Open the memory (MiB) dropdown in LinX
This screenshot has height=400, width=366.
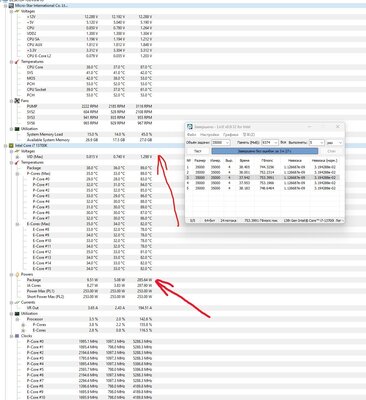[x=270, y=142]
